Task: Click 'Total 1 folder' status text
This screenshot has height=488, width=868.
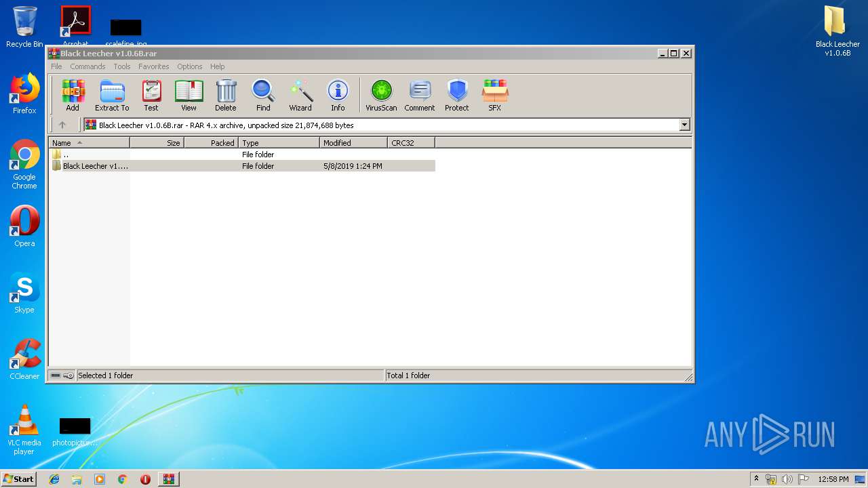Action: pos(408,375)
